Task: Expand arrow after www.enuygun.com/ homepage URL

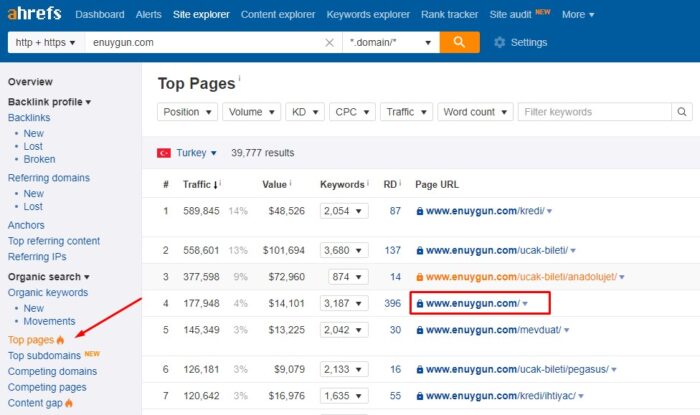Action: (x=525, y=304)
